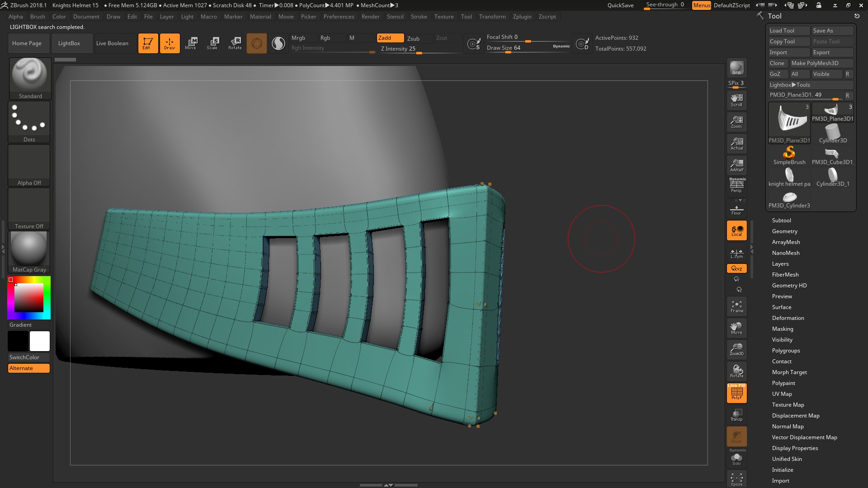Expand the ArrayMesh section
This screenshot has width=868, height=488.
point(786,242)
